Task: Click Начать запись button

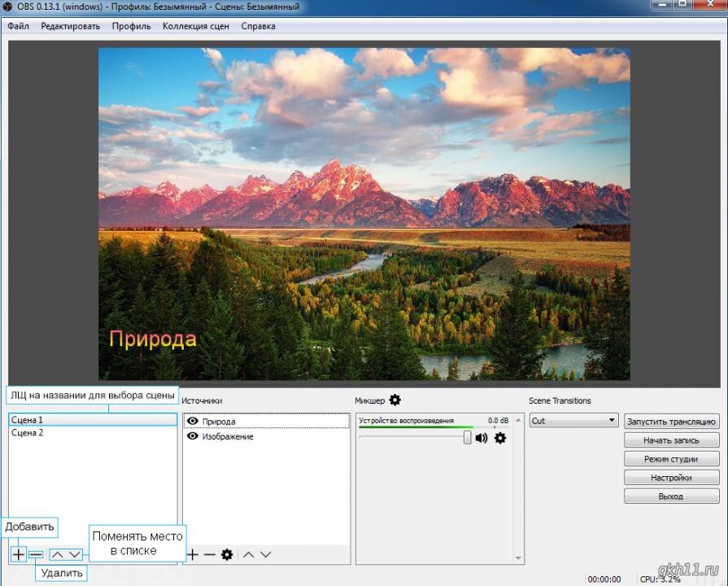Action: pos(671,440)
